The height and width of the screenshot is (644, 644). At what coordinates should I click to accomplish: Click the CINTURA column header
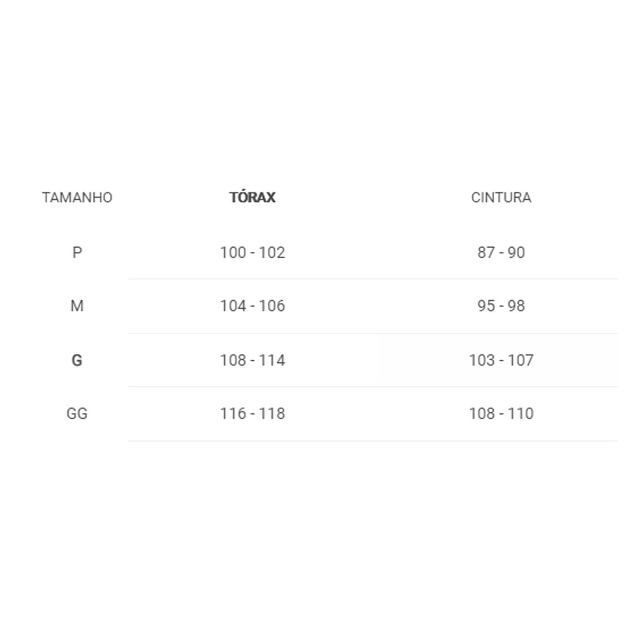[x=501, y=197]
